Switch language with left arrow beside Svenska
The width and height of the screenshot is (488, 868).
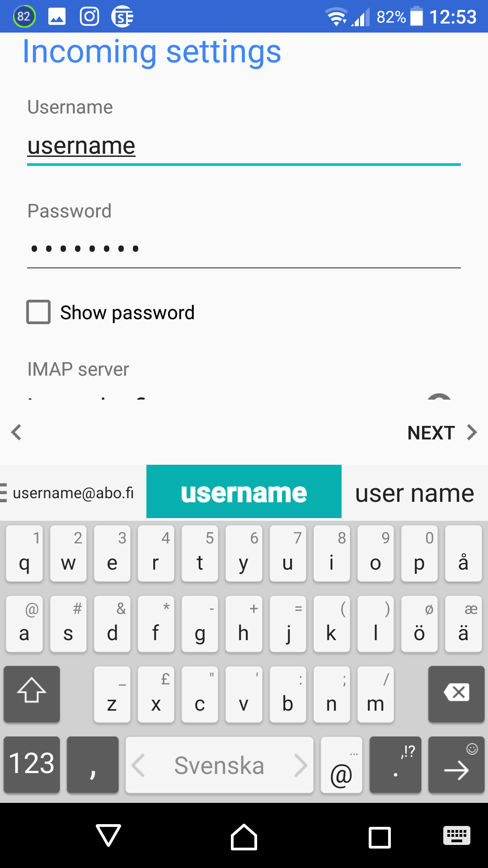138,765
